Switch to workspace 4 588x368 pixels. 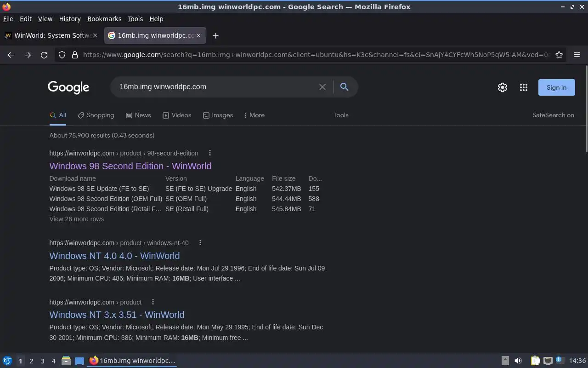coord(53,361)
